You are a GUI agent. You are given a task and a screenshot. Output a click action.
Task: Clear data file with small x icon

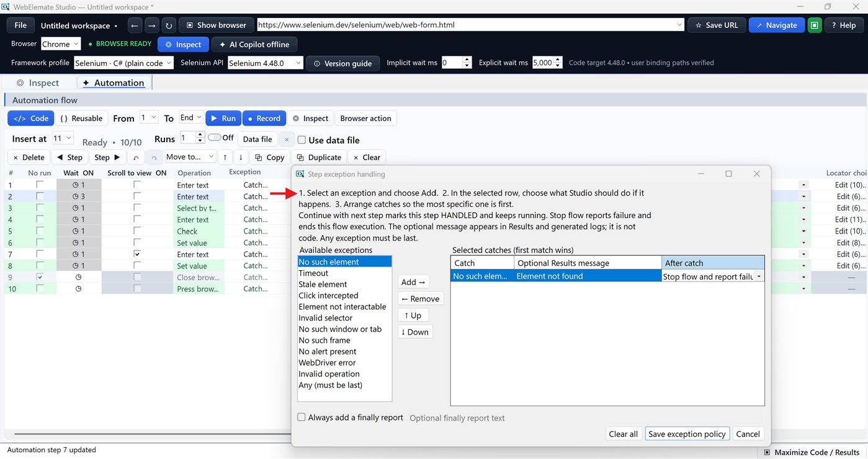[x=286, y=140]
